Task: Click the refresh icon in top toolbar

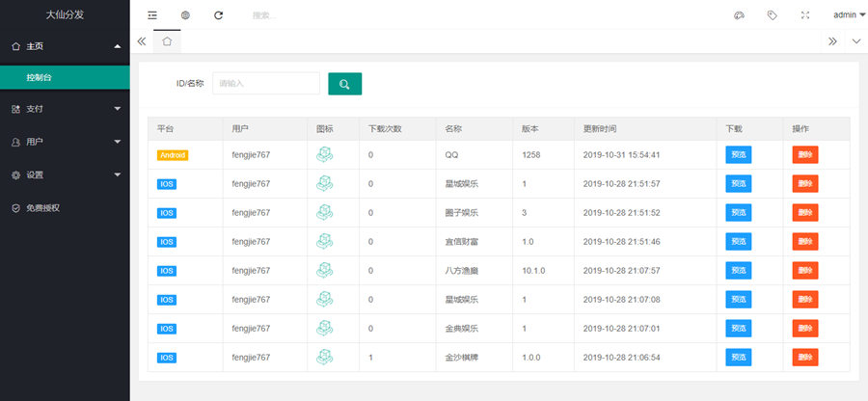Action: tap(219, 15)
